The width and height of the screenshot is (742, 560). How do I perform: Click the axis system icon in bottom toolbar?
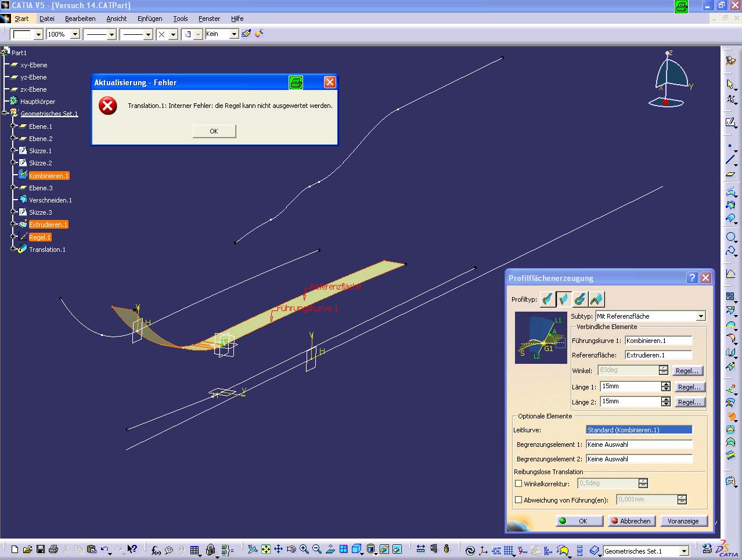(483, 550)
